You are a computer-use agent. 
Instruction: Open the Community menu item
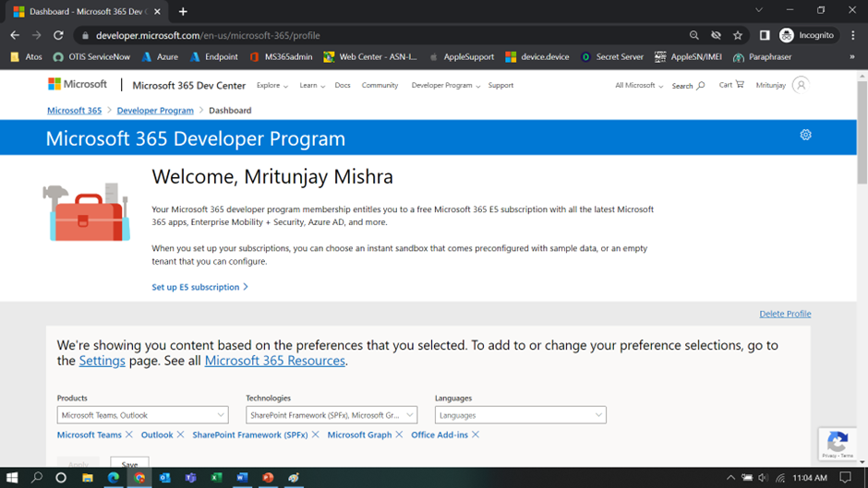(x=380, y=85)
